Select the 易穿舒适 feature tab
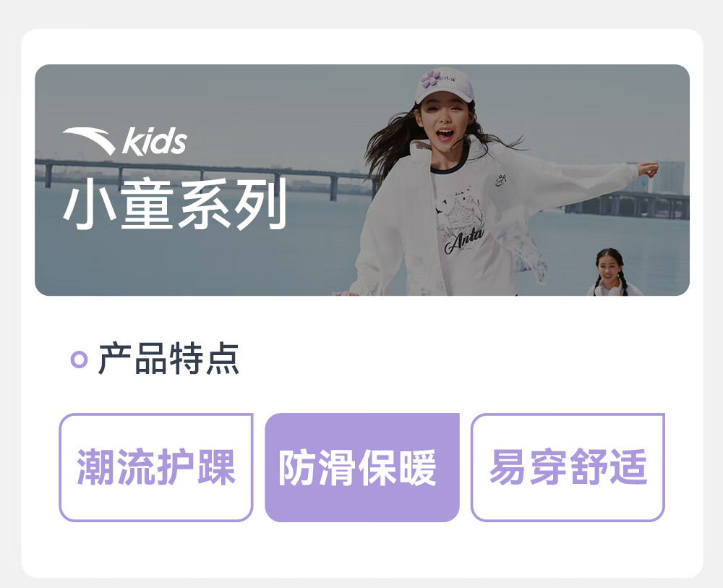 pyautogui.click(x=568, y=468)
